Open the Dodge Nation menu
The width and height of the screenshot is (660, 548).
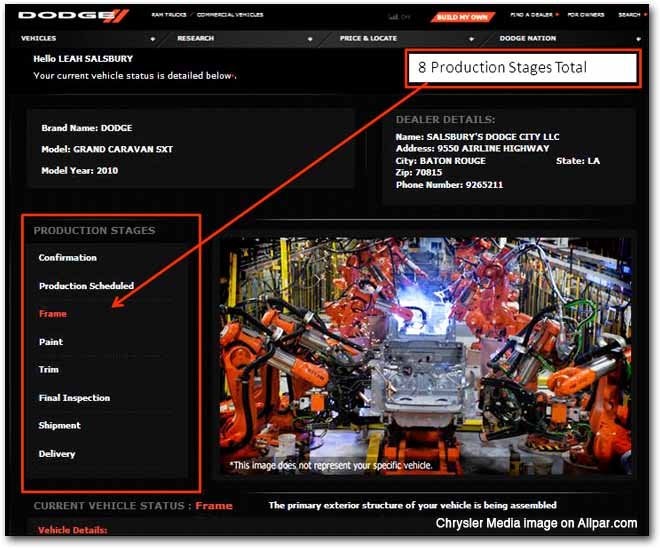point(528,38)
